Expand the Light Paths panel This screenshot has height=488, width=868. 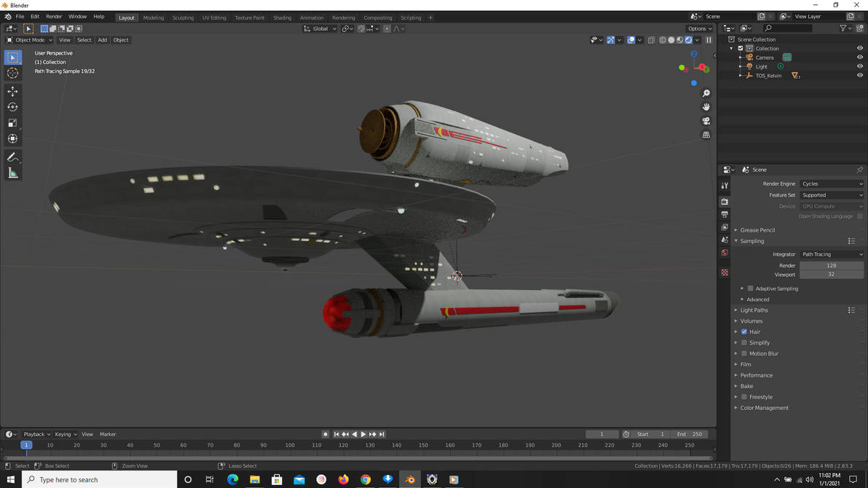tap(754, 310)
